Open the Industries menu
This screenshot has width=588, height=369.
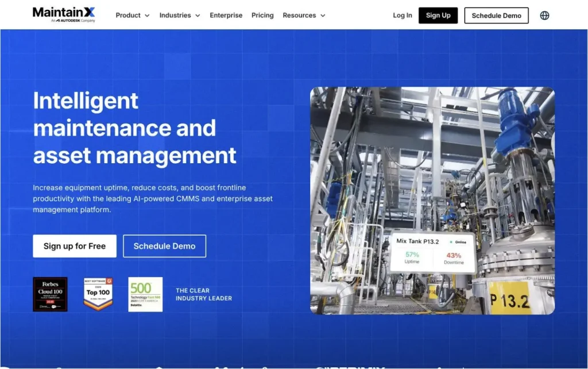click(x=180, y=16)
